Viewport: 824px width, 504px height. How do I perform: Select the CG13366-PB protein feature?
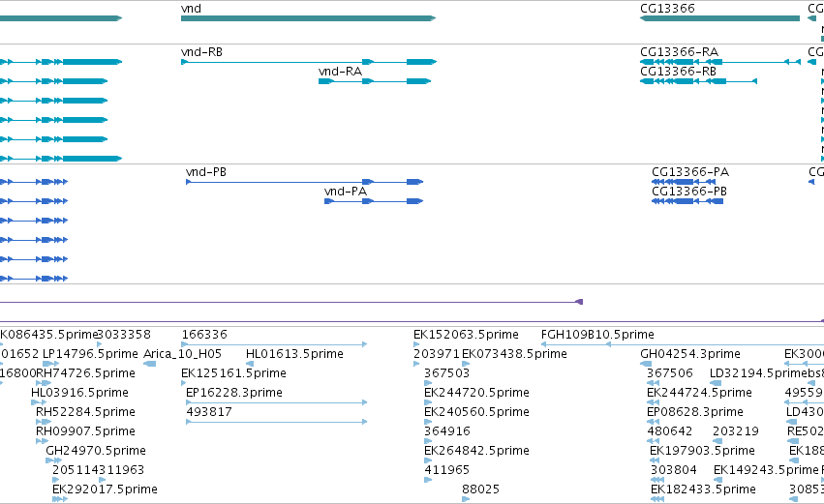[x=687, y=201]
